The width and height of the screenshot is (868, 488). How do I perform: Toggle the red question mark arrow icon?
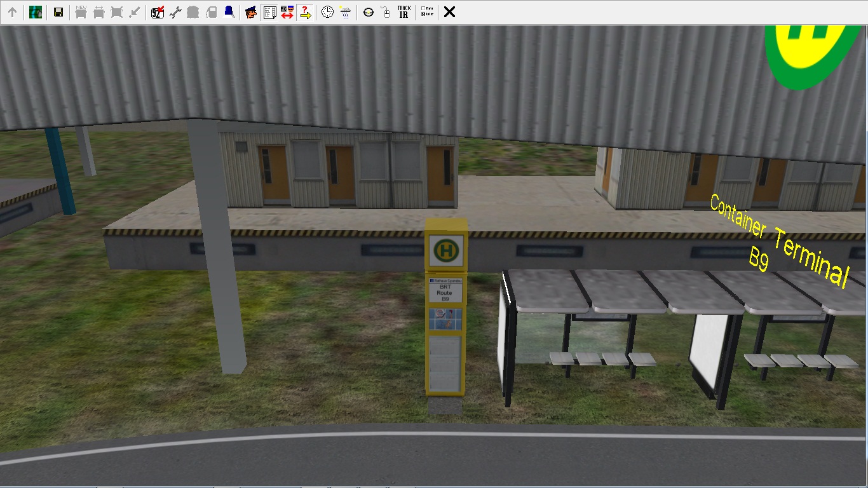coord(304,12)
